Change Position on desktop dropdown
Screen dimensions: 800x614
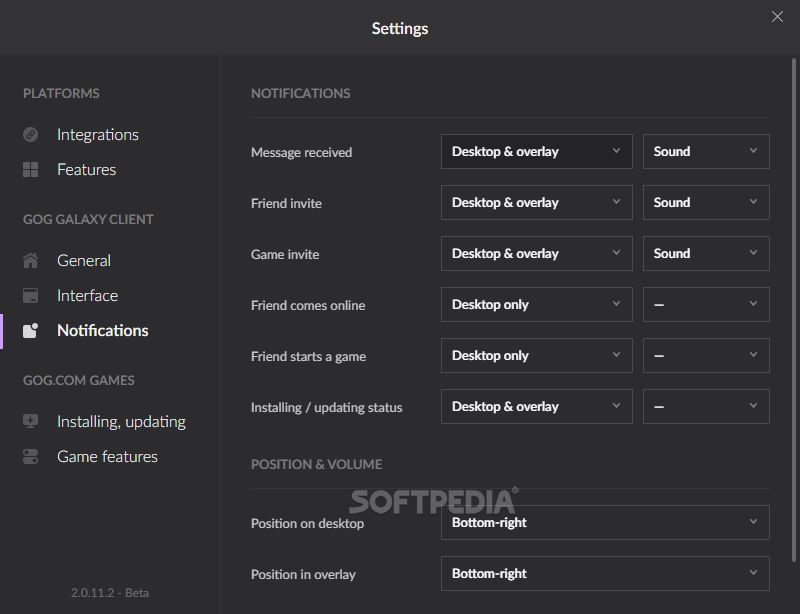coord(605,522)
